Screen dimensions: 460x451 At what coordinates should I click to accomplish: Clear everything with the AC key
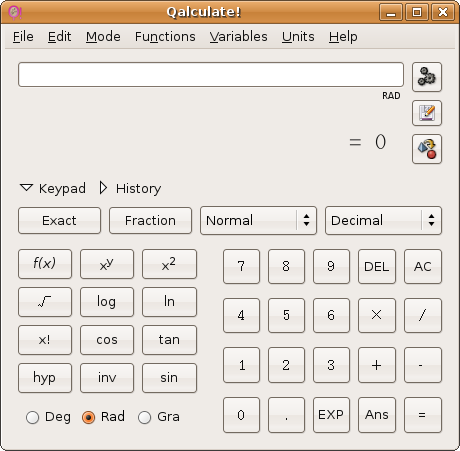coord(423,266)
